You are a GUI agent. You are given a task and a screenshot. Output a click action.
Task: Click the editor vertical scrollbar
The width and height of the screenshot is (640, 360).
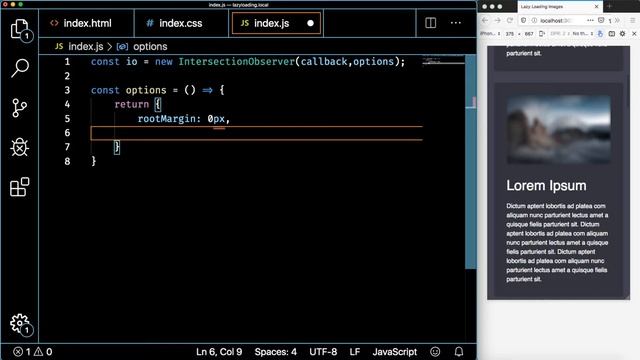[471, 163]
